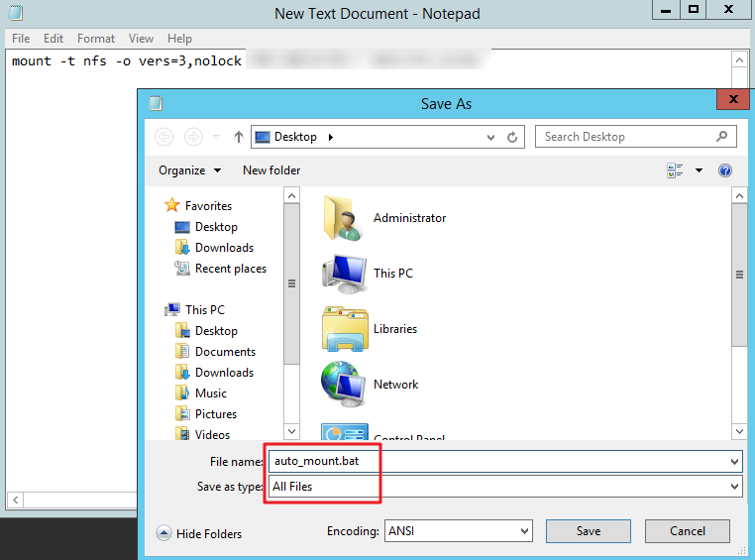This screenshot has height=560, width=755.
Task: Click the File name input field
Action: point(505,461)
